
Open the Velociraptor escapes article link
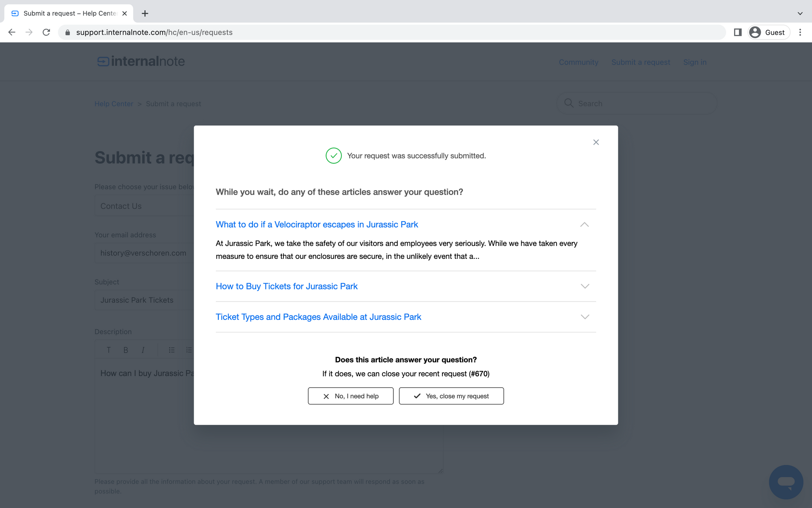click(317, 225)
